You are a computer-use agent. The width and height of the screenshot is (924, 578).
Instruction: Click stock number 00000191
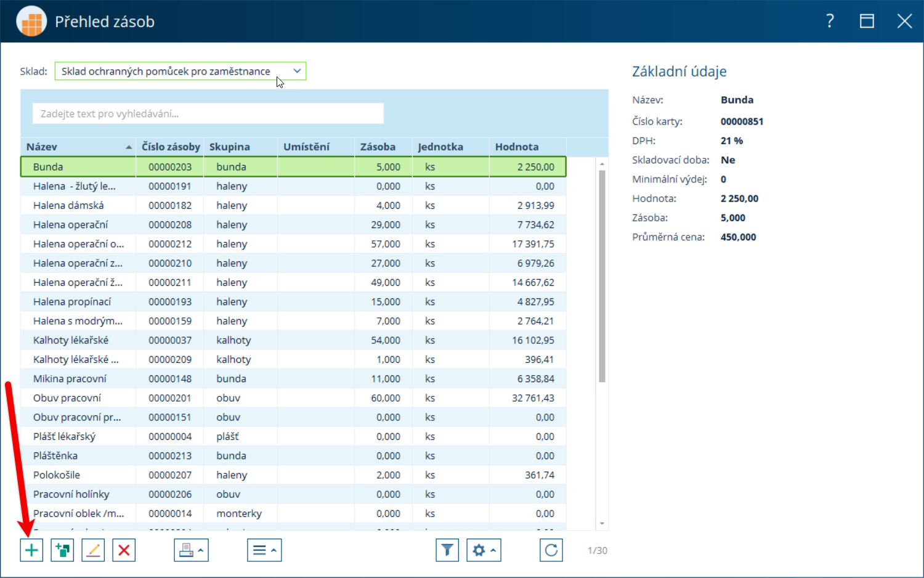(x=170, y=186)
